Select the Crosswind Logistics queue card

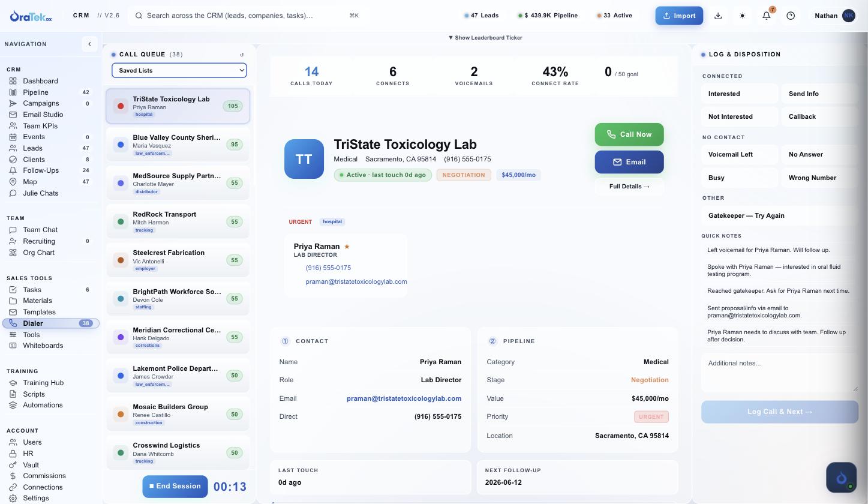(x=178, y=453)
